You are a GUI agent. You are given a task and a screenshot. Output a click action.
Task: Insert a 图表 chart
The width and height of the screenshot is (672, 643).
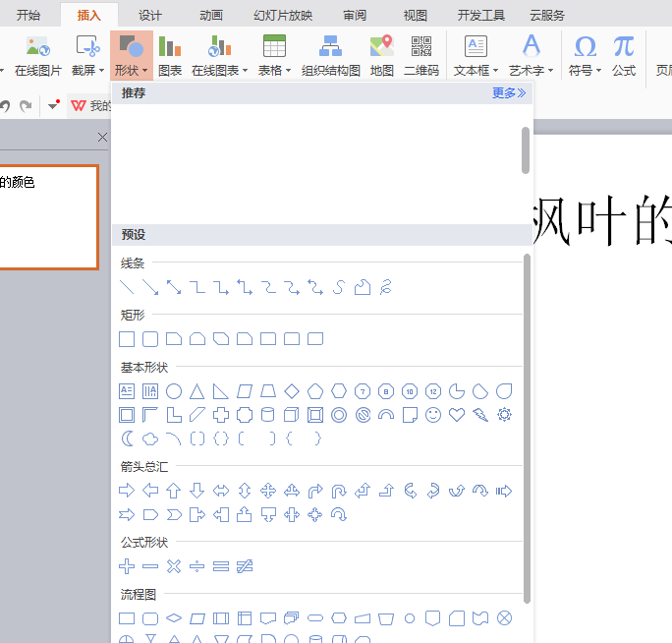tap(170, 56)
